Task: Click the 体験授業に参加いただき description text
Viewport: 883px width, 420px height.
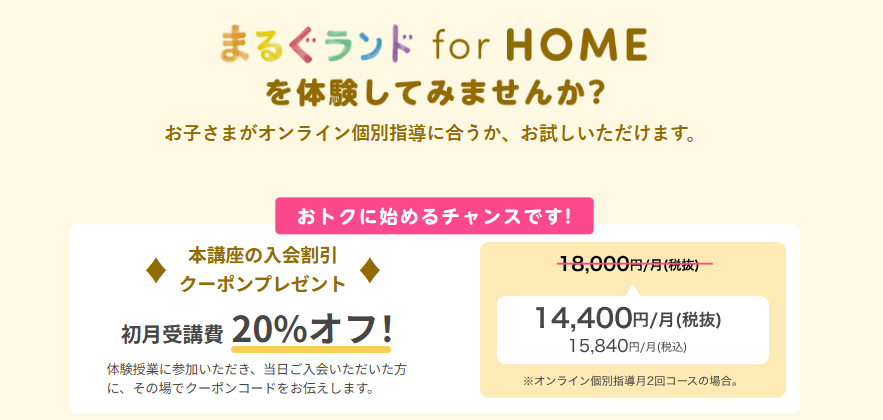Action: coord(257,379)
